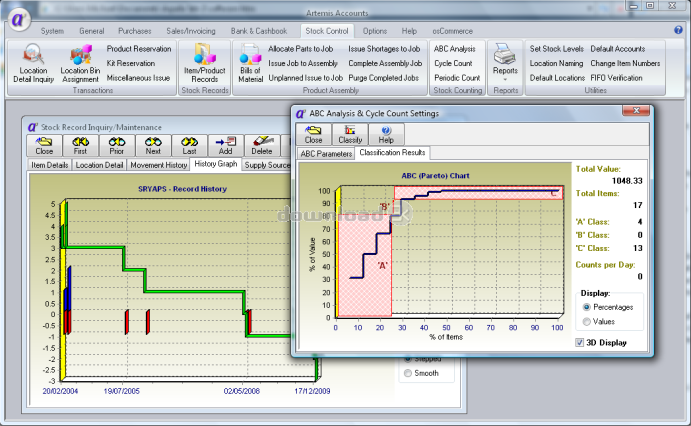Open the osCommerce ribbon tab
The image size is (691, 426).
click(452, 31)
